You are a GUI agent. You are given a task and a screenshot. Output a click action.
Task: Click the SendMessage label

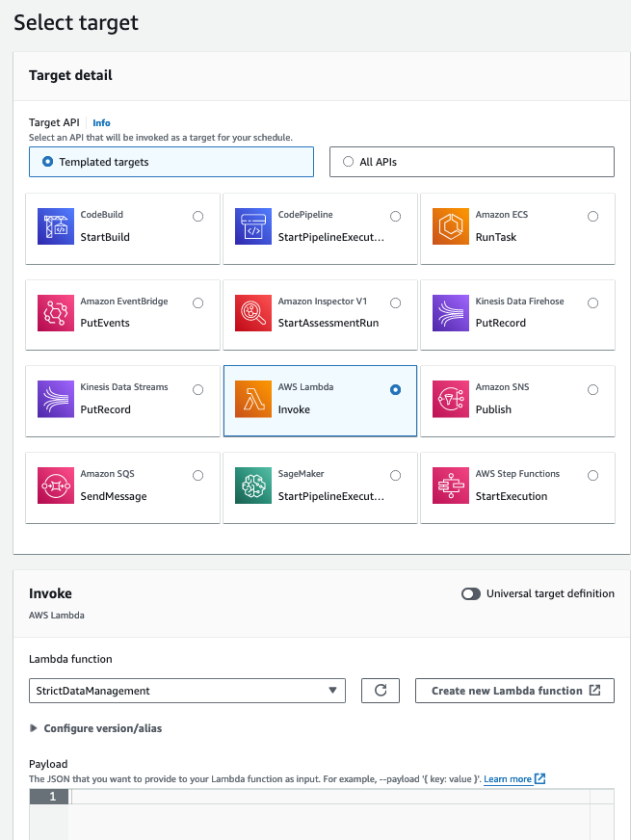[114, 497]
